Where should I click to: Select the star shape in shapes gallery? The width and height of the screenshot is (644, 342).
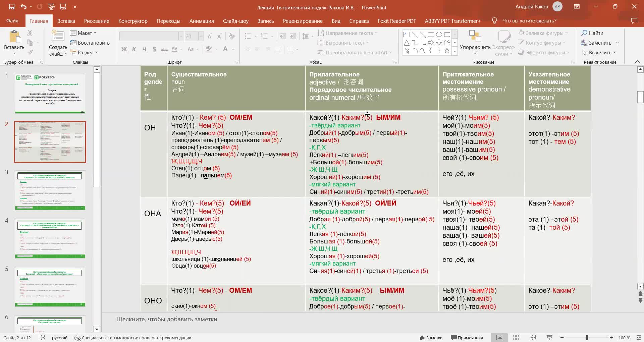coord(447,51)
